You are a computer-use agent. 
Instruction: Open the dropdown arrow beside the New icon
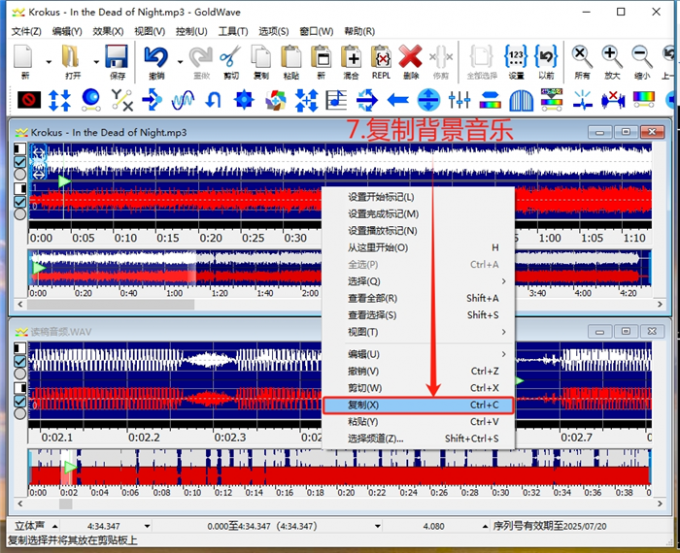[49, 62]
